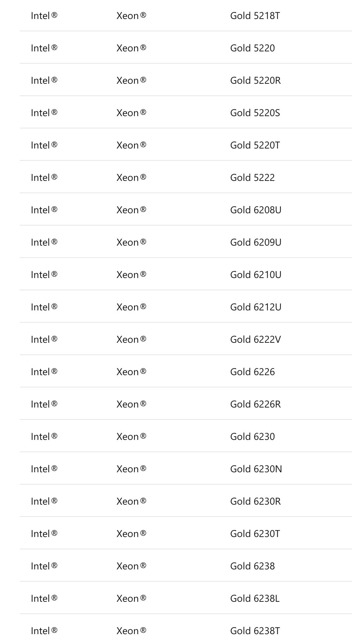Select the Gold 6222V row
The height and width of the screenshot is (644, 352).
pyautogui.click(x=255, y=340)
